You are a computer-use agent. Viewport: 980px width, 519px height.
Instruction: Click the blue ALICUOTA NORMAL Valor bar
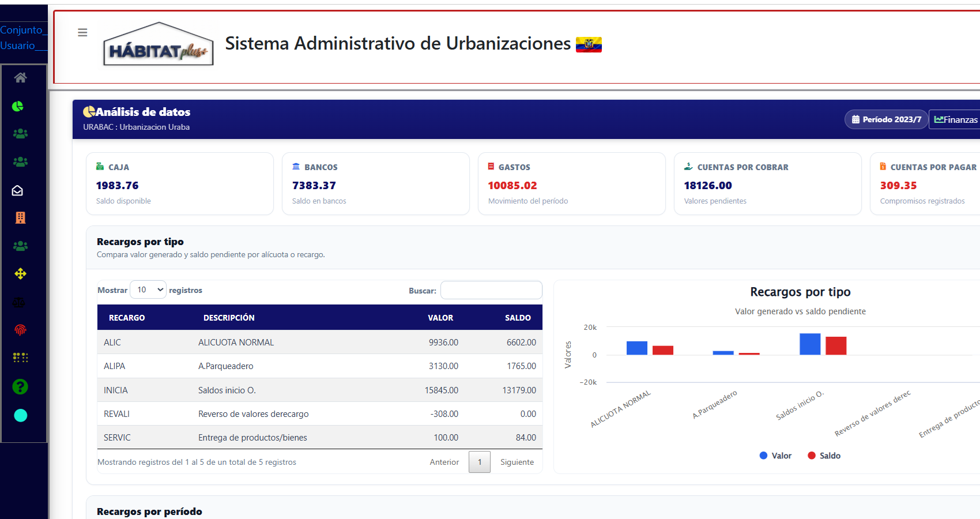coord(637,348)
